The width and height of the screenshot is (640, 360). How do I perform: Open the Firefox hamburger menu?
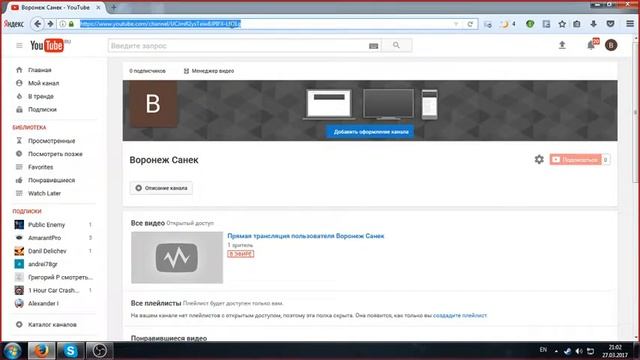(630, 24)
